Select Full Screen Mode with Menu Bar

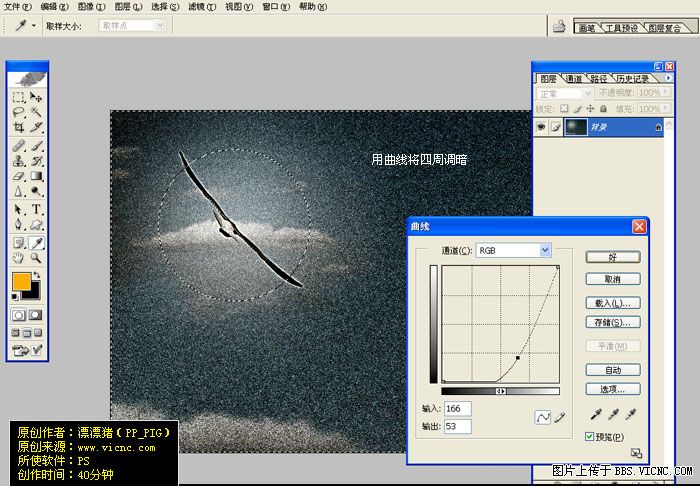[27, 333]
